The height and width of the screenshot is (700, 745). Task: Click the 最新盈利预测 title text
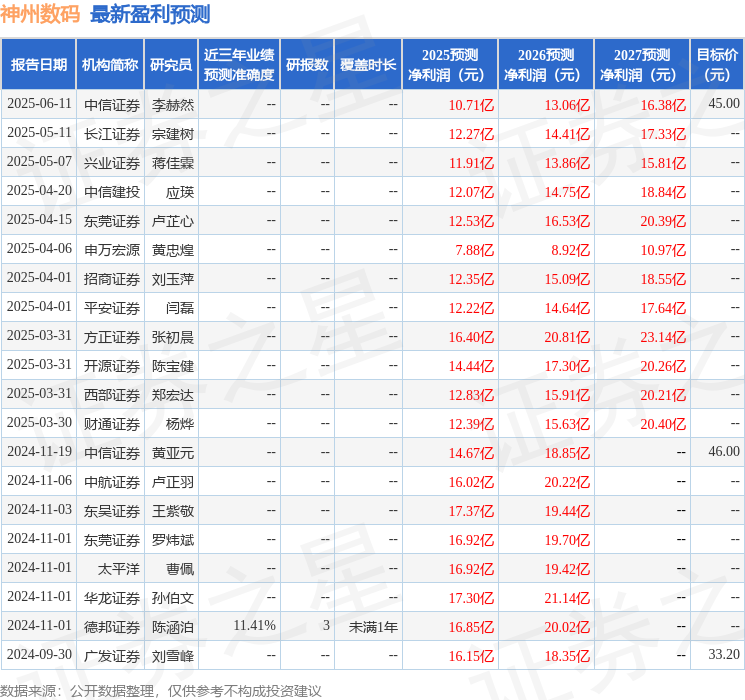(x=150, y=14)
